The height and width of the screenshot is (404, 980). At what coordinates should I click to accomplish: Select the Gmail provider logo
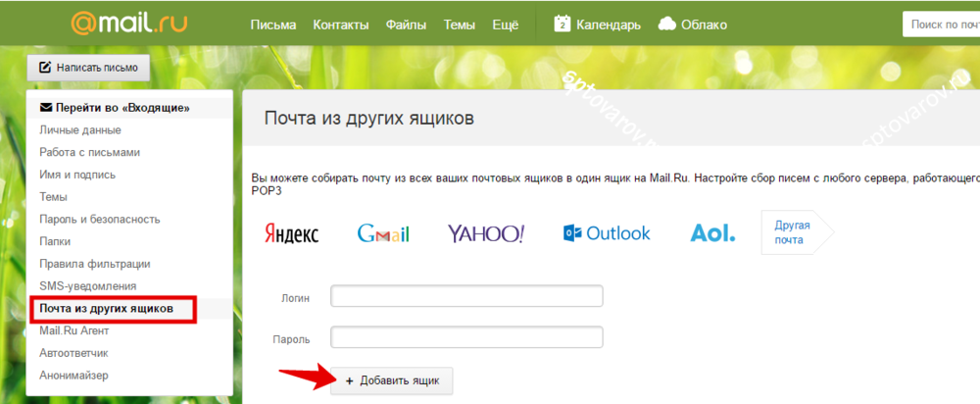[383, 233]
